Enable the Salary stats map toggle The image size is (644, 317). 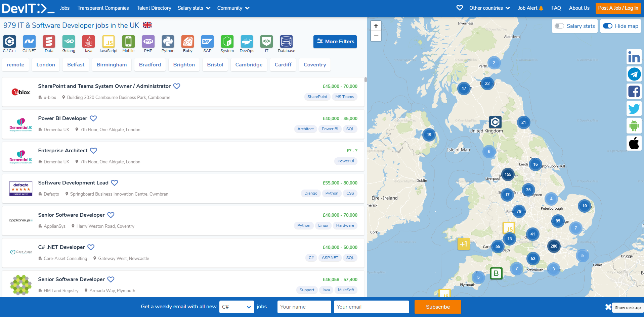tap(559, 26)
